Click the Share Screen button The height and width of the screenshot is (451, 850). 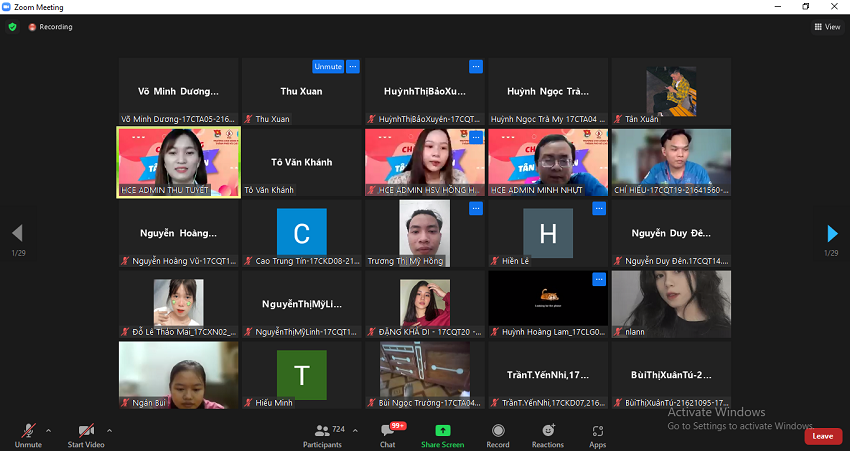442,434
